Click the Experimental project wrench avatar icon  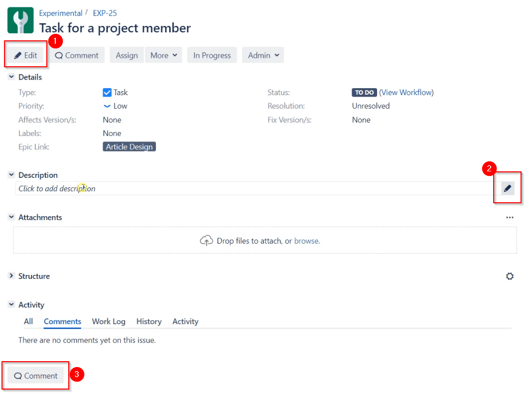20,20
